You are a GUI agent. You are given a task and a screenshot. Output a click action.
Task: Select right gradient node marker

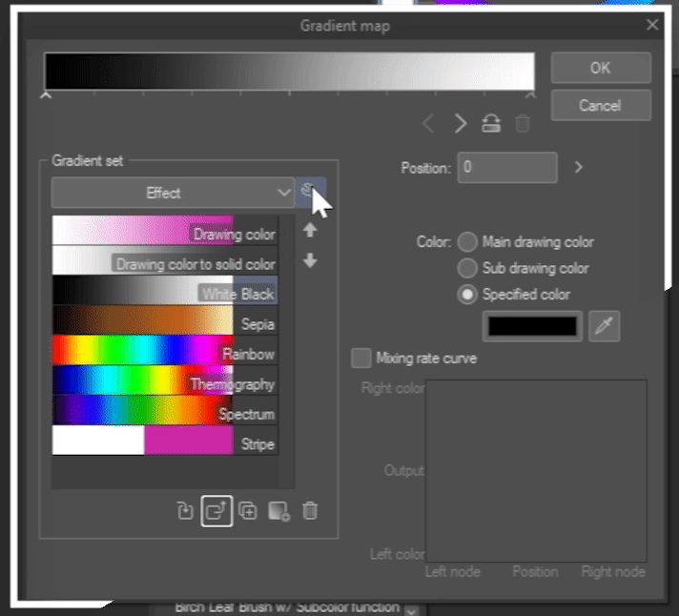click(x=531, y=94)
